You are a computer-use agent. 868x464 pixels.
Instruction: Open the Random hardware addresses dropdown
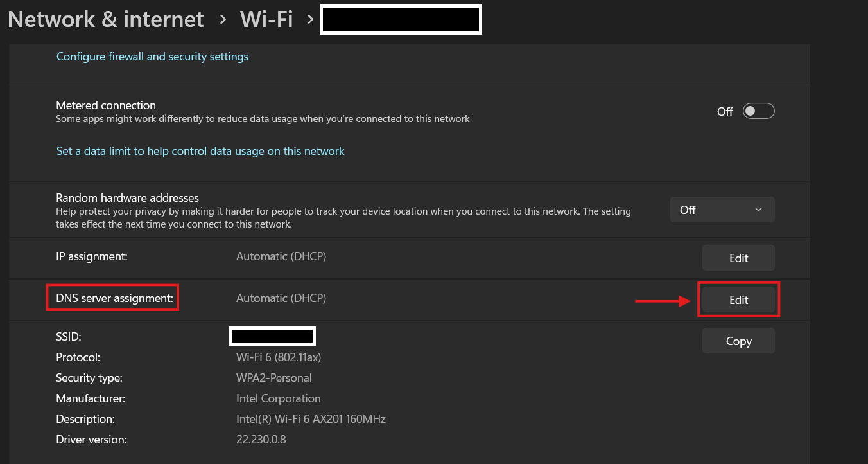(x=722, y=210)
